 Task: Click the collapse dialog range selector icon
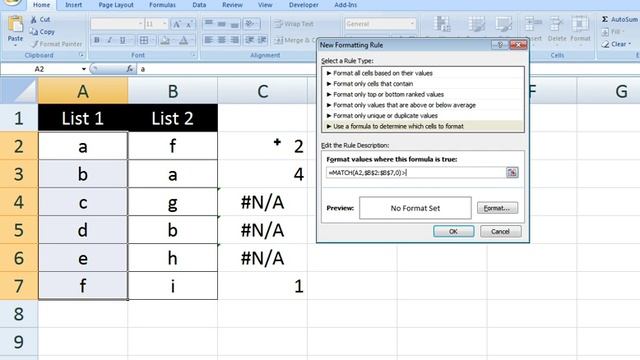click(512, 173)
